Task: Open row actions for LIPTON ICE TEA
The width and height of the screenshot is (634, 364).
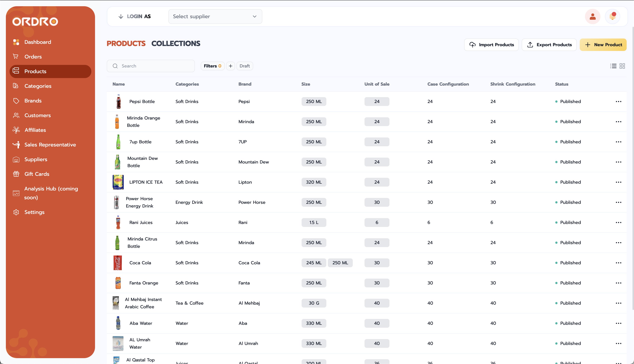Action: click(x=618, y=182)
